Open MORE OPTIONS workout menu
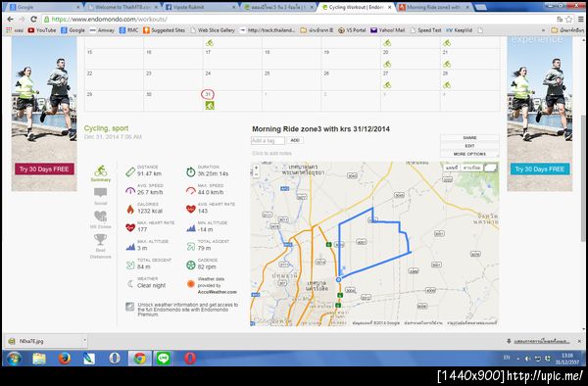Screen dimensions: 588x386 tap(469, 154)
